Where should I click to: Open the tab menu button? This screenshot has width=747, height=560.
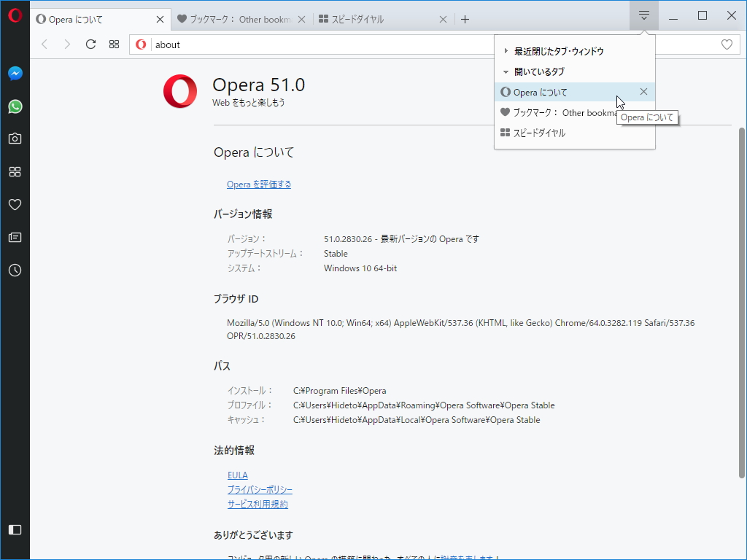(x=643, y=15)
